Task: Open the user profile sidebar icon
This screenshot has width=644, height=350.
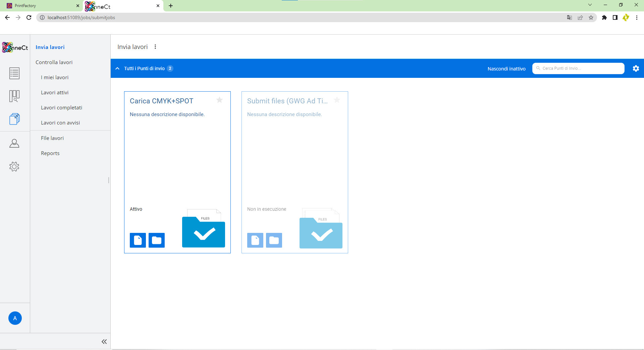Action: 14,144
